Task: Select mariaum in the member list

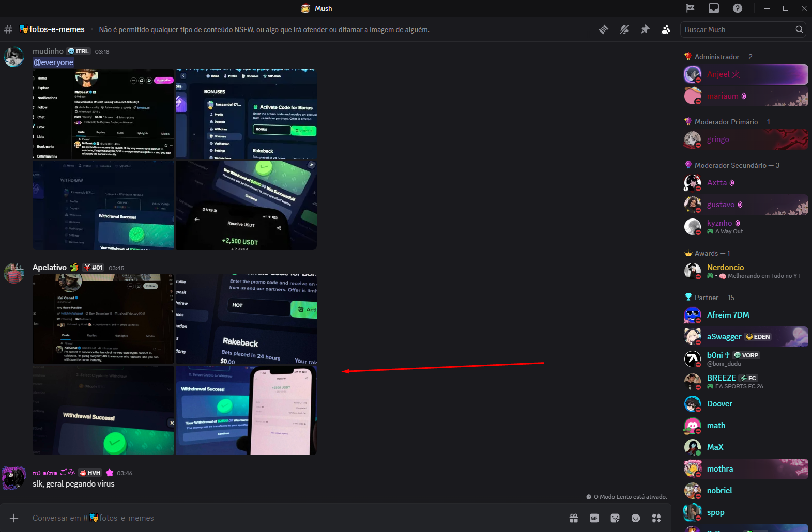Action: click(x=746, y=96)
